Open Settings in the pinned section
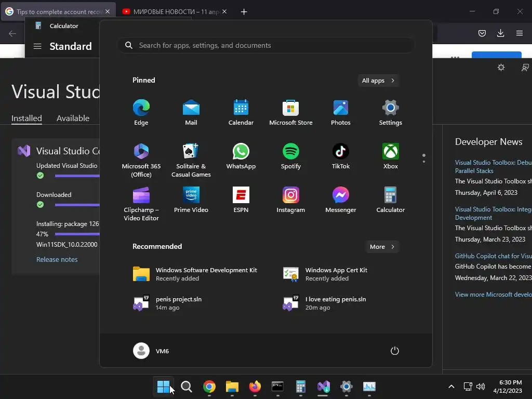This screenshot has width=532, height=399. tap(391, 113)
